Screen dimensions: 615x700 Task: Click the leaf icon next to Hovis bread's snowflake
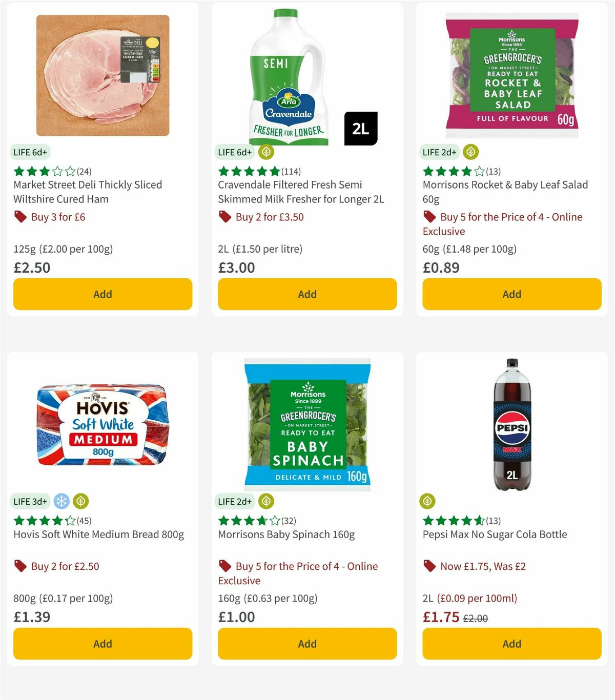click(81, 501)
